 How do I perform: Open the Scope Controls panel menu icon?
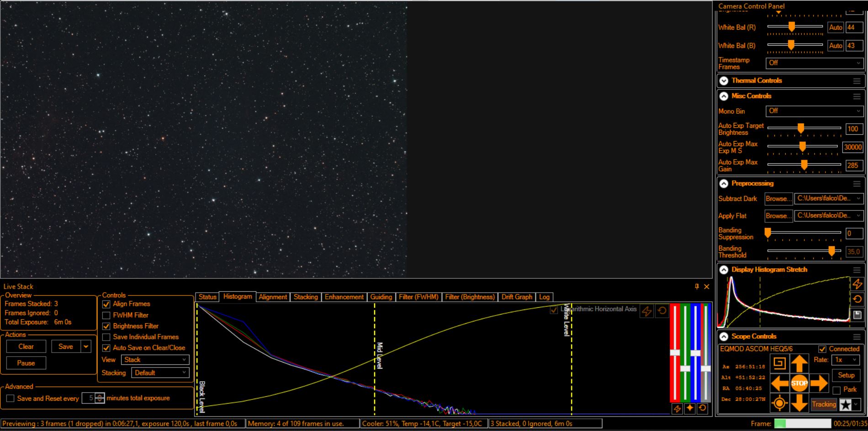coord(857,336)
